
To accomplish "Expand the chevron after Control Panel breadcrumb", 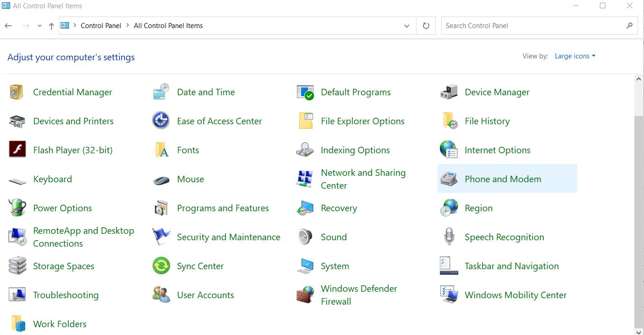I will pyautogui.click(x=127, y=26).
